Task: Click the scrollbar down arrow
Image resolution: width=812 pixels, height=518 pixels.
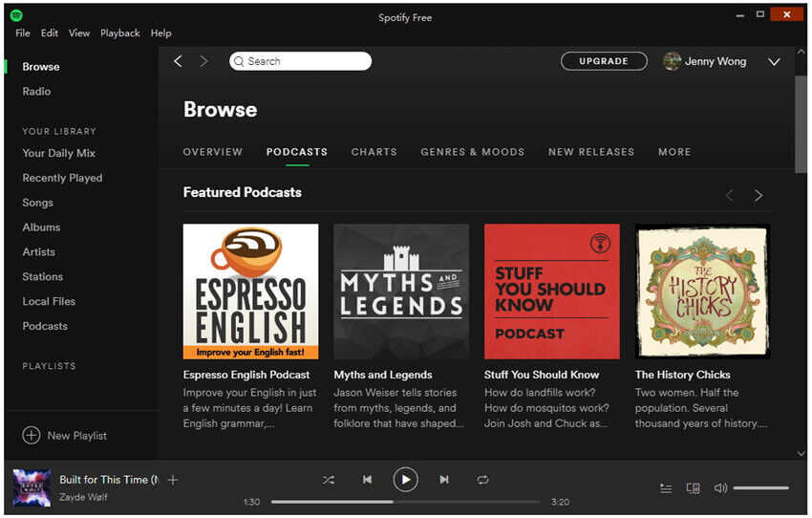Action: (x=801, y=453)
